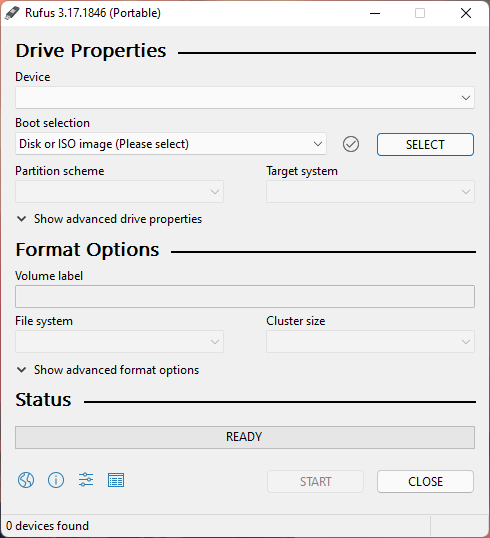This screenshot has height=538, width=490.
Task: Expand Show advanced format options
Action: [108, 370]
